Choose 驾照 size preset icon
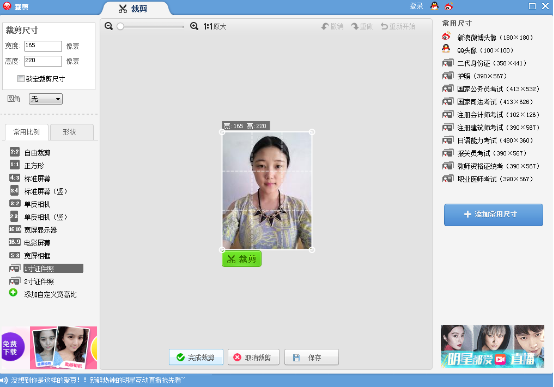The image size is (554, 387). pos(447,76)
